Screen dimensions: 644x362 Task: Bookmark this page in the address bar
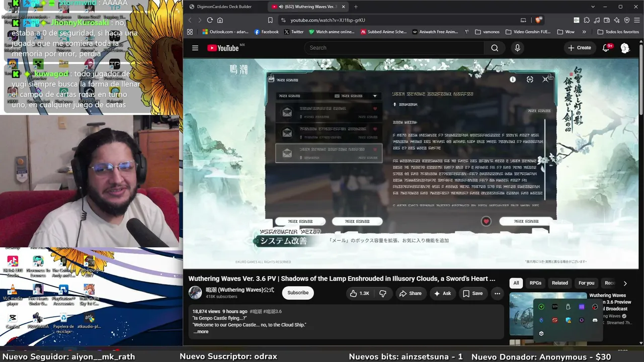coord(270,20)
